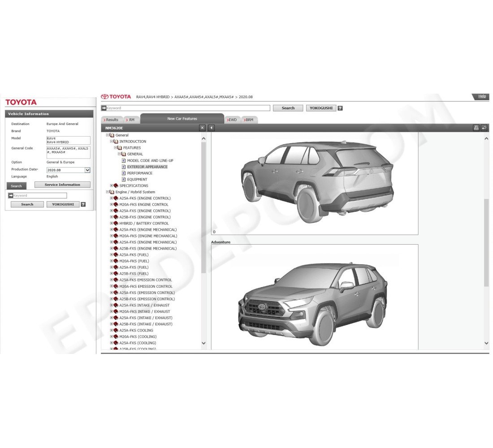Viewport: 493px width, 448px height.
Task: Click the book icon for HYBRID / BATTERY CONTROL
Action: pyautogui.click(x=116, y=223)
